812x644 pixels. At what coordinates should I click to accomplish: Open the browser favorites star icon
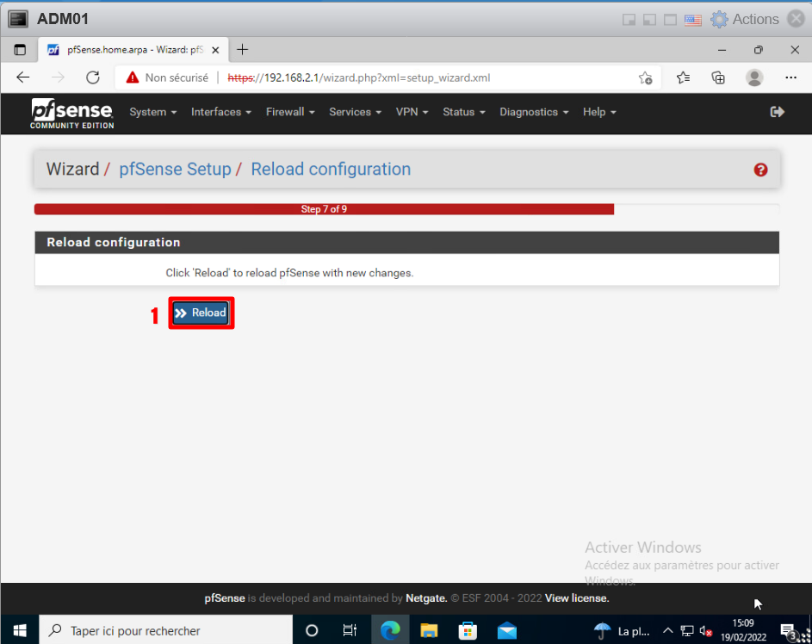point(683,77)
